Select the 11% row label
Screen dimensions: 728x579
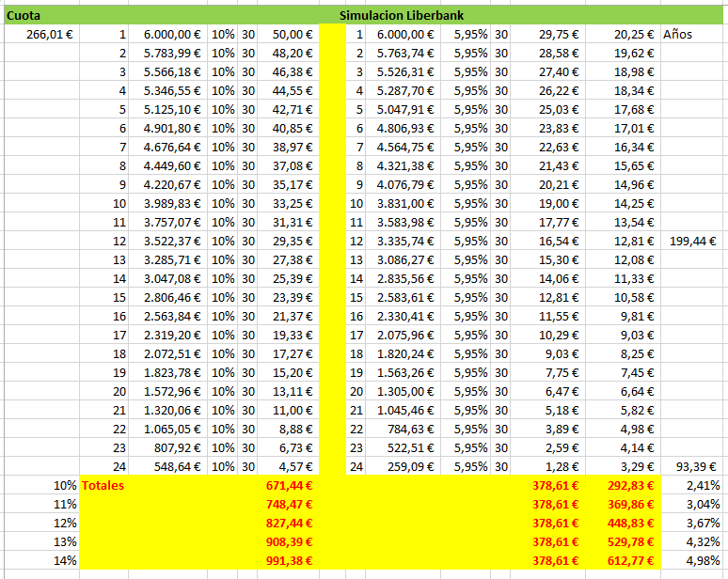41,505
